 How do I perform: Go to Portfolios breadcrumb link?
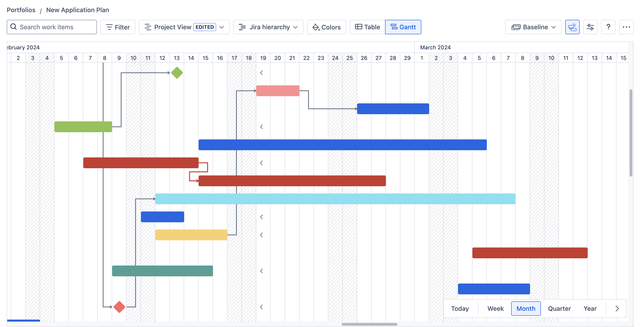click(21, 10)
